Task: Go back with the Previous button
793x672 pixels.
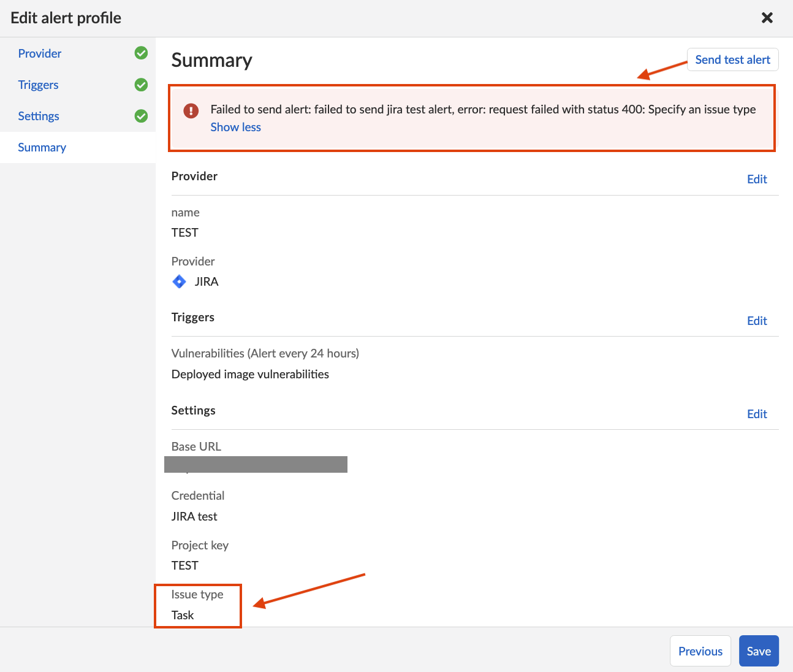Action: coord(700,651)
